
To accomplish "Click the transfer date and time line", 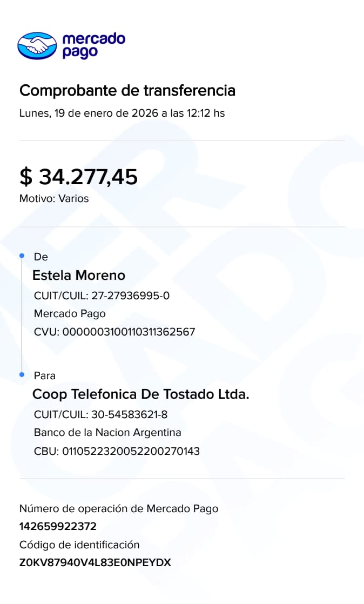I will (122, 113).
